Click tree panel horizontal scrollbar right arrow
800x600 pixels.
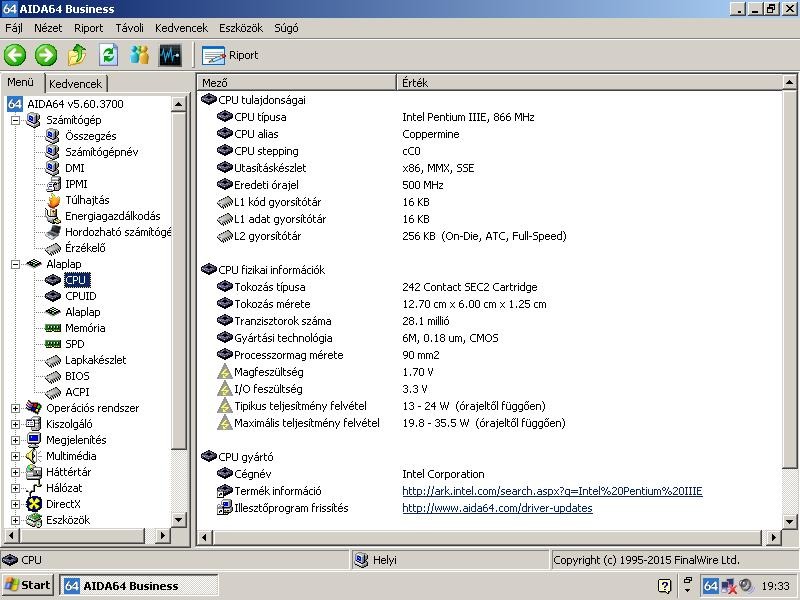click(x=162, y=536)
